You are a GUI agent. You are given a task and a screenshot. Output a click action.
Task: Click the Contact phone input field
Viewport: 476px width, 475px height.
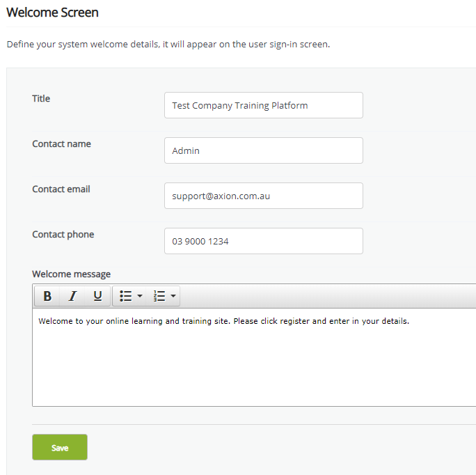point(263,241)
